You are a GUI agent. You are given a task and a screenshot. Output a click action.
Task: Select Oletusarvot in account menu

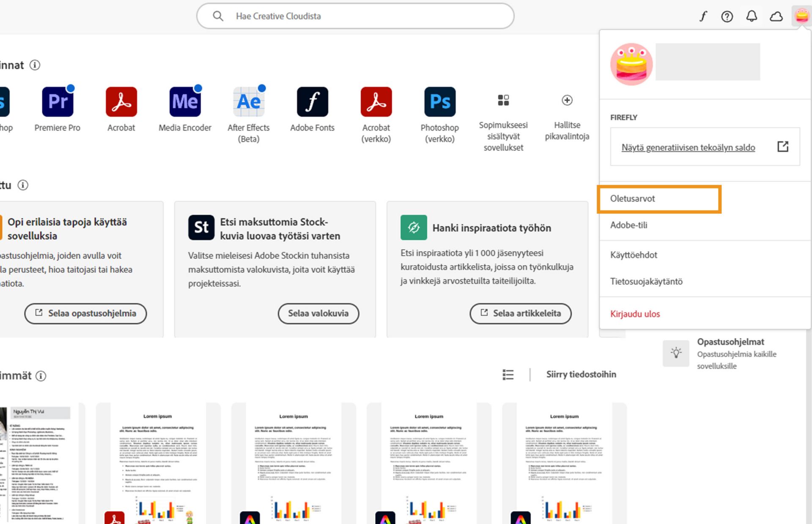(x=633, y=199)
